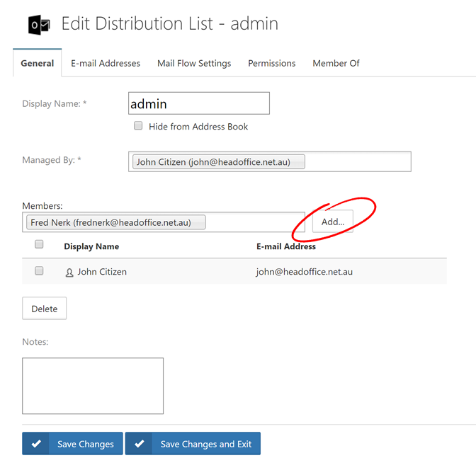
Task: Select the Member Of tab
Action: 336,63
